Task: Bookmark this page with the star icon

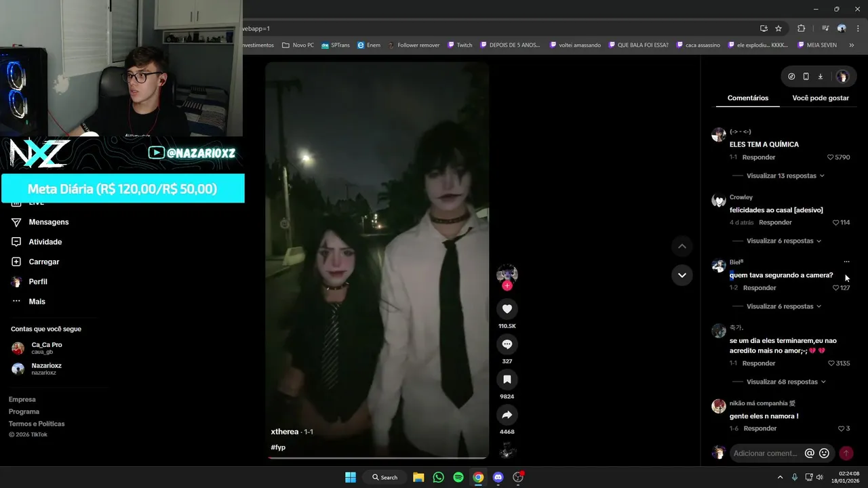Action: [778, 28]
